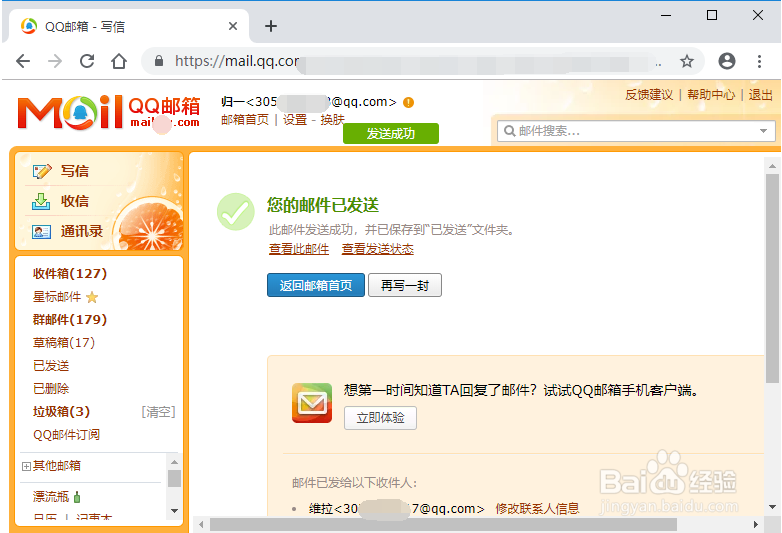Open a new browser tab

point(271,26)
